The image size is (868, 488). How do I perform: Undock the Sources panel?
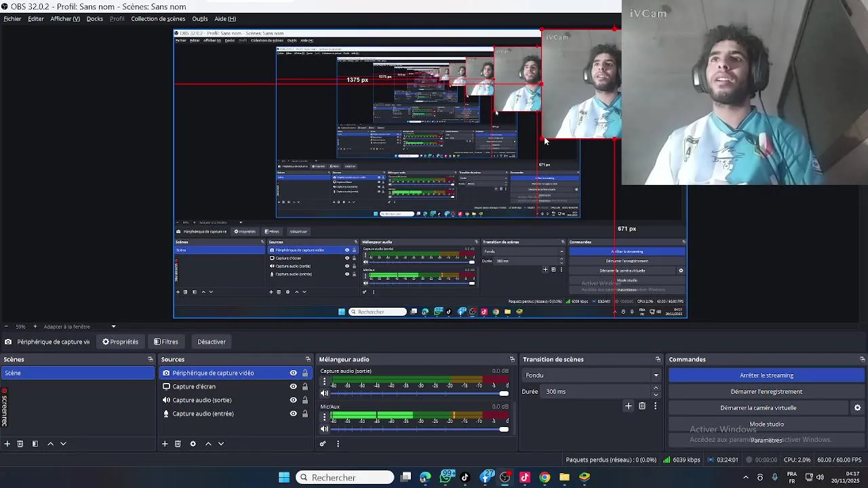pos(308,359)
